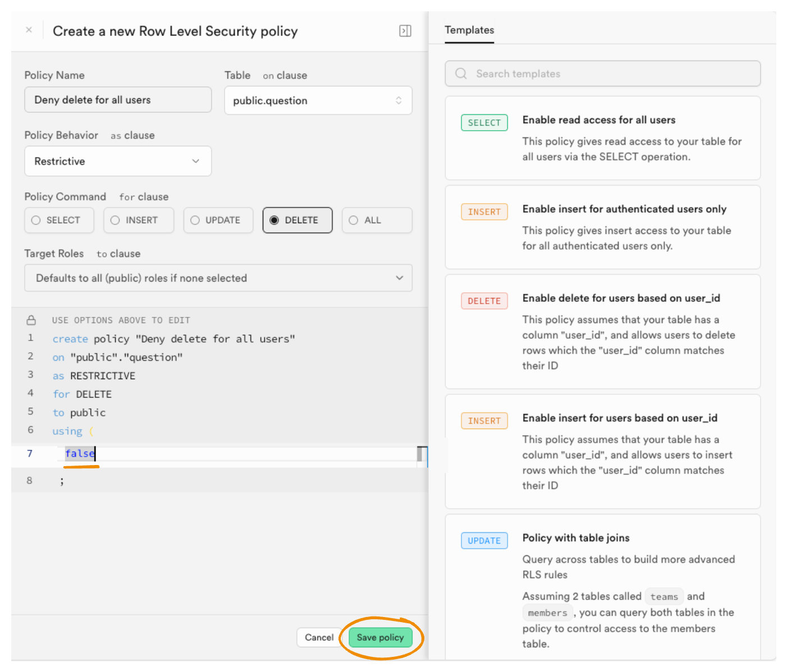Click the lock icon above the editor
The height and width of the screenshot is (672, 787).
click(x=31, y=320)
